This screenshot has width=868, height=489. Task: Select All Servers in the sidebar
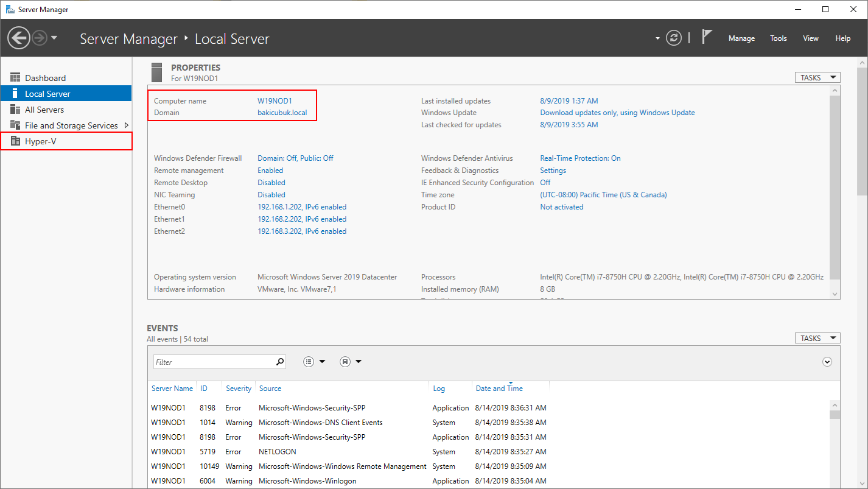[66, 110]
